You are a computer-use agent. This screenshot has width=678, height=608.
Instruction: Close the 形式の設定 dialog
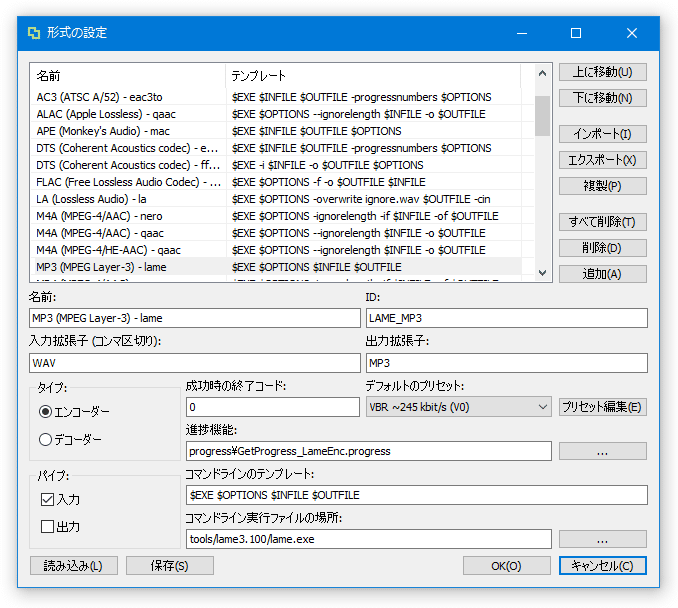632,33
